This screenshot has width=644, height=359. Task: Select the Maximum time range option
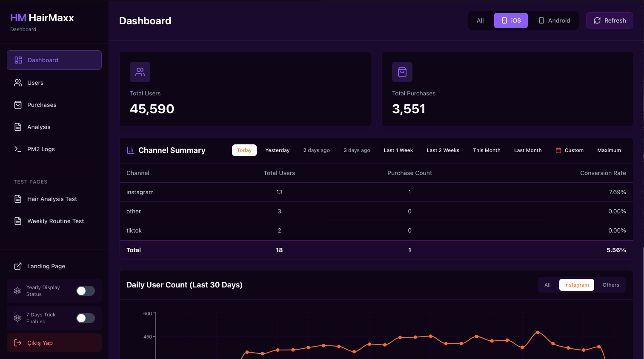pyautogui.click(x=609, y=150)
